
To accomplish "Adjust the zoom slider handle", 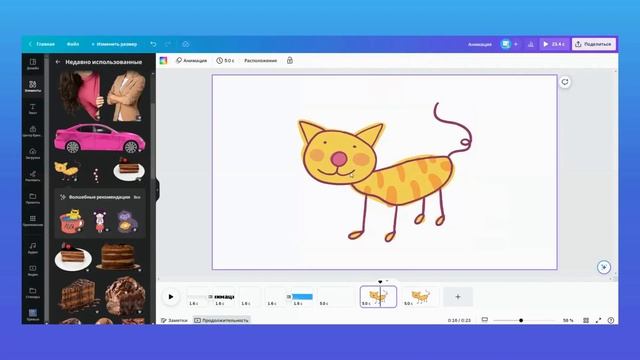I will [521, 320].
